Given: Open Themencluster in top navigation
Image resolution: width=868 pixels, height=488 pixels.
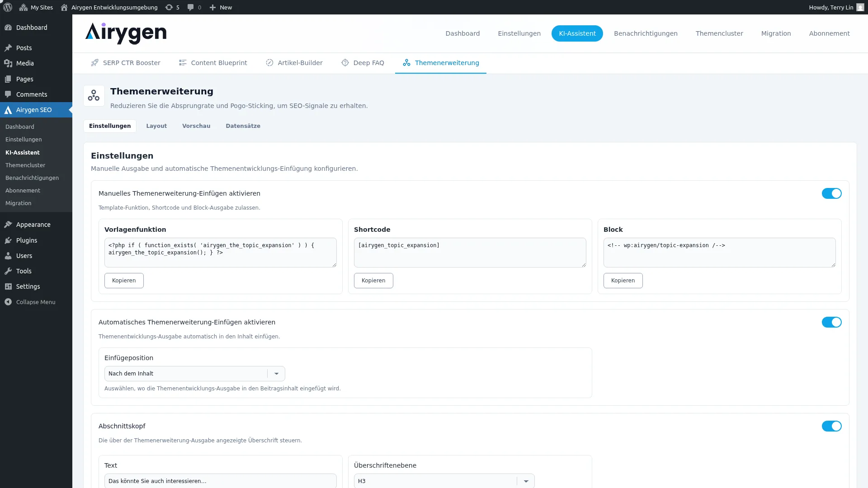Looking at the screenshot, I should coord(719,33).
